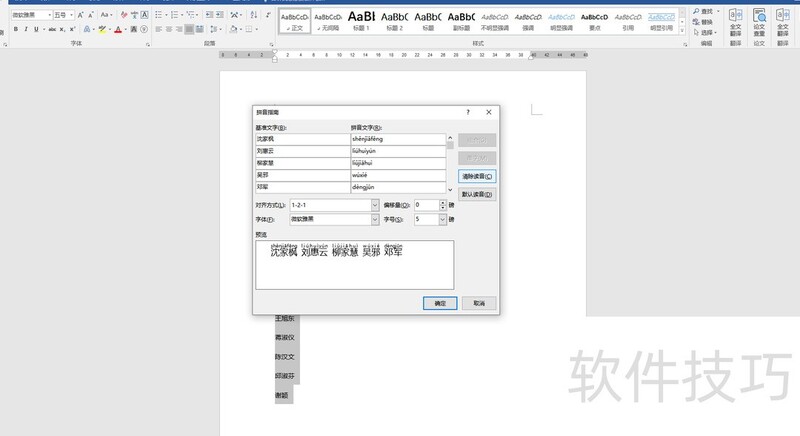
Task: Apply Underline from the font group
Action: 37,29
